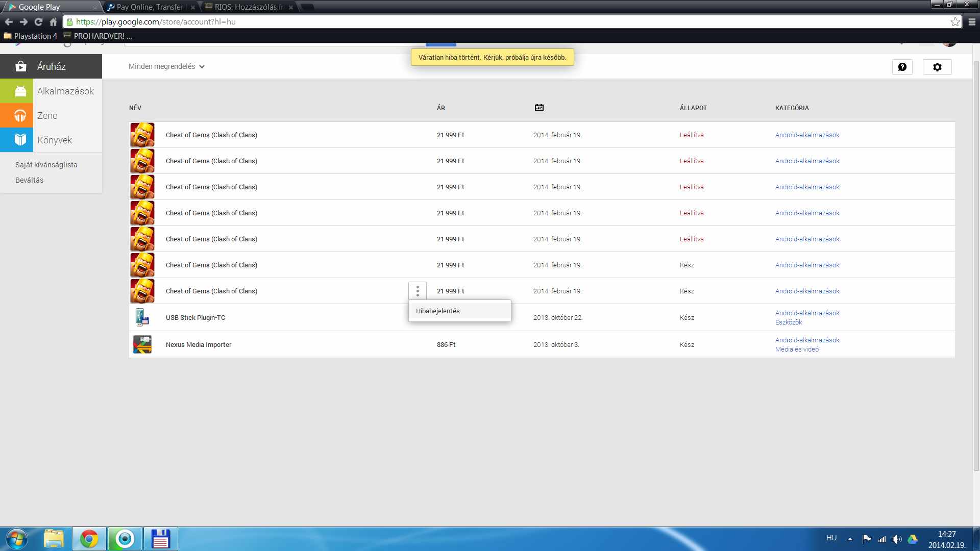The height and width of the screenshot is (551, 980).
Task: Click the Alkalmazások Android icon
Action: (20, 91)
